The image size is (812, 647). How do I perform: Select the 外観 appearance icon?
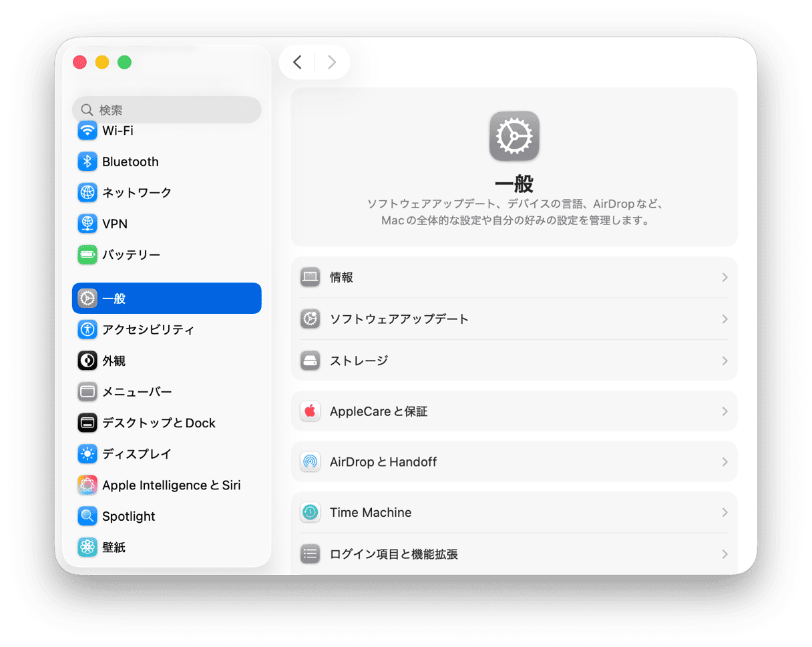(87, 361)
